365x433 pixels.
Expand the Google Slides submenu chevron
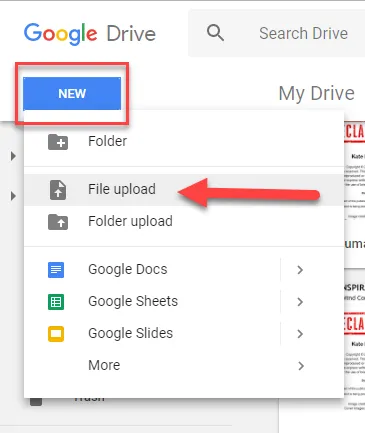coord(300,334)
